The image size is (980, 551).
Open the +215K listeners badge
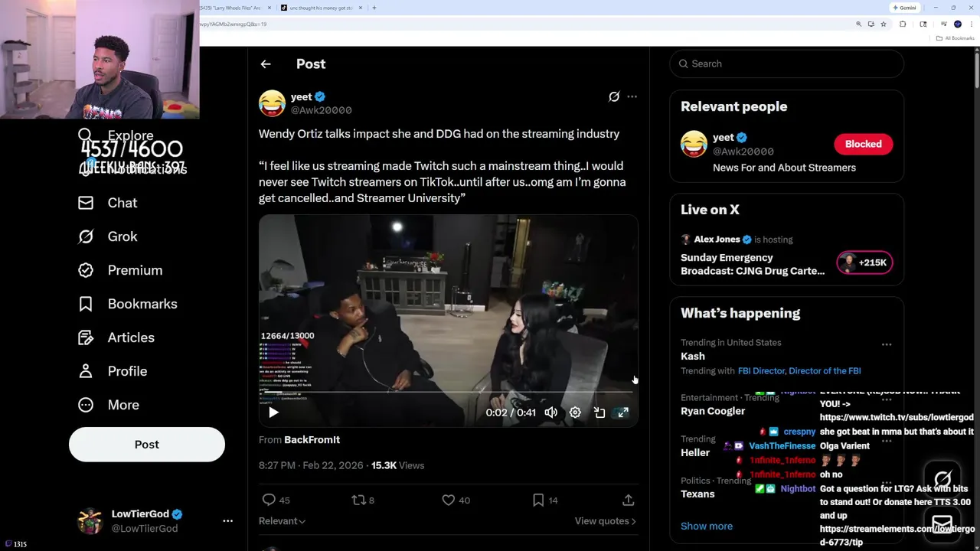(864, 262)
